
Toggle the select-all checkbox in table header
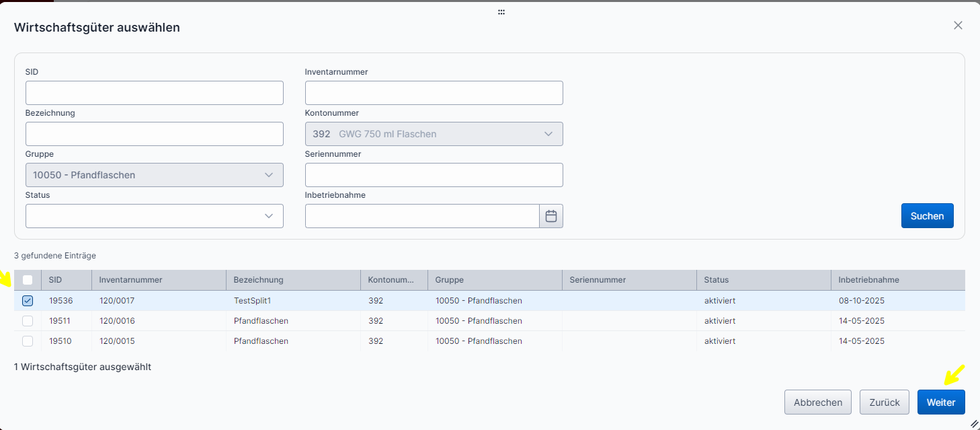click(x=28, y=280)
